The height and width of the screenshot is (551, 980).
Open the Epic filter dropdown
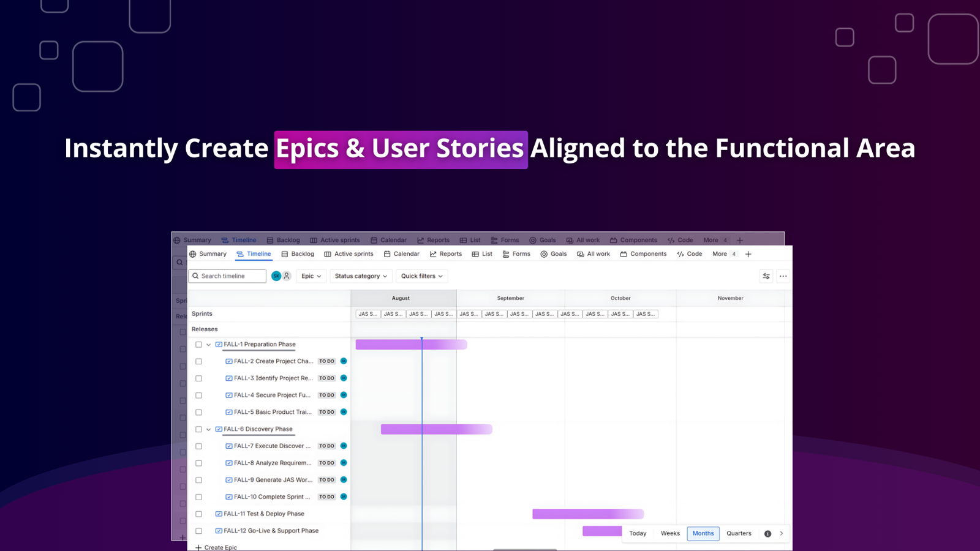[x=311, y=276]
